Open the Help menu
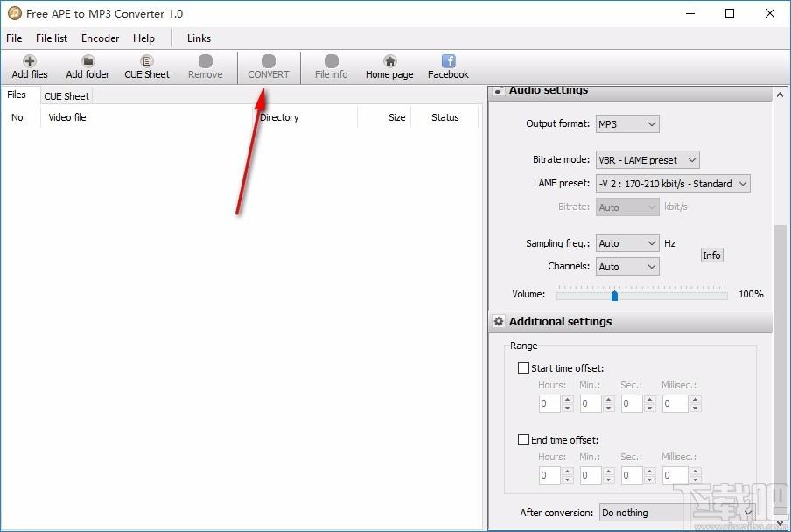791x532 pixels. (x=143, y=38)
